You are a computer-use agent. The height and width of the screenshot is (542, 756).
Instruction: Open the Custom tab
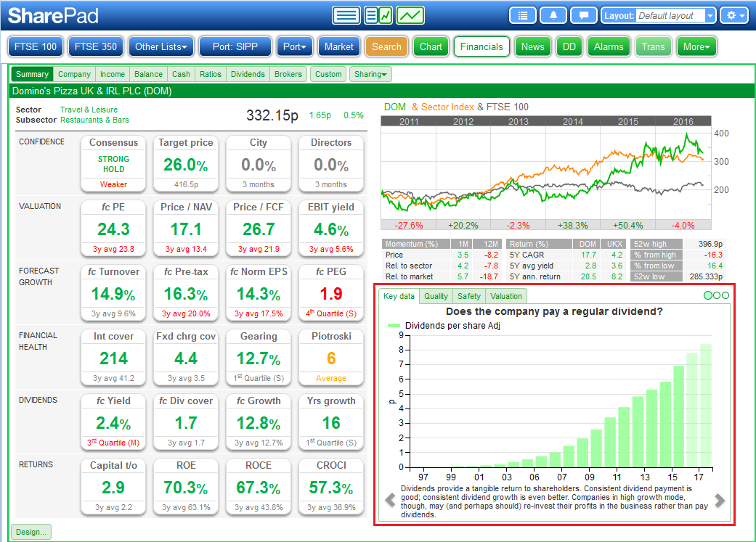328,74
